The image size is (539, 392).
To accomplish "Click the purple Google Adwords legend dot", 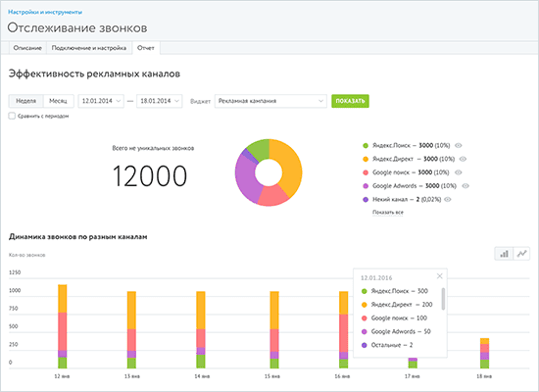I will tap(366, 185).
